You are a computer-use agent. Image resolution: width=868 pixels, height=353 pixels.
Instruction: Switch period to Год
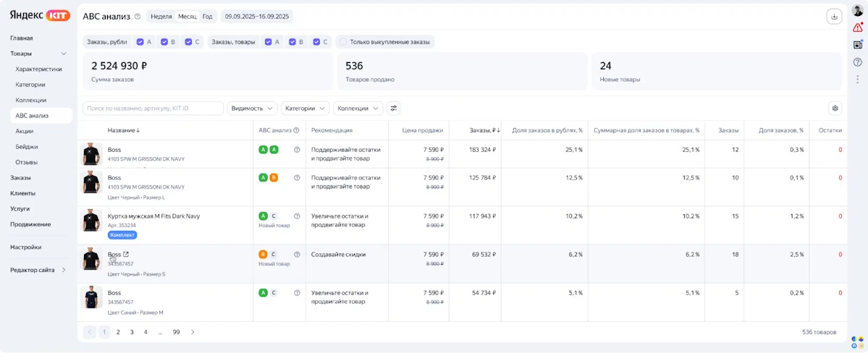tap(207, 17)
